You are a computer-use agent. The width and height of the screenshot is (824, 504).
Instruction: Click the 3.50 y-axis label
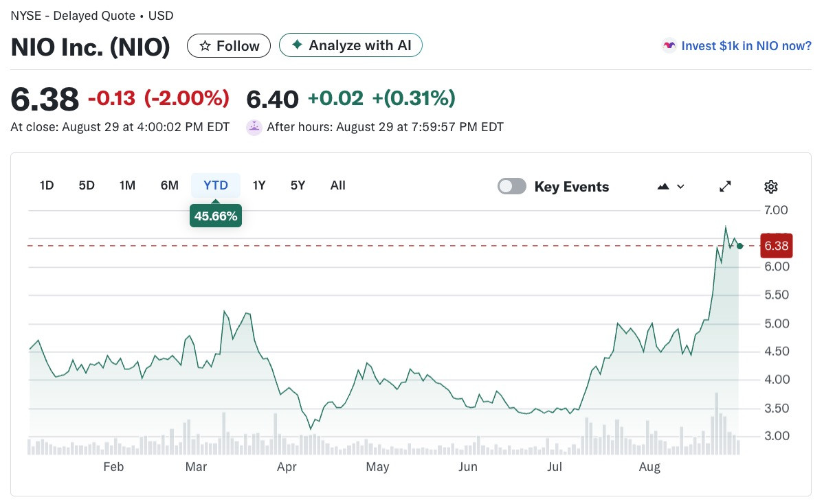[x=777, y=408]
